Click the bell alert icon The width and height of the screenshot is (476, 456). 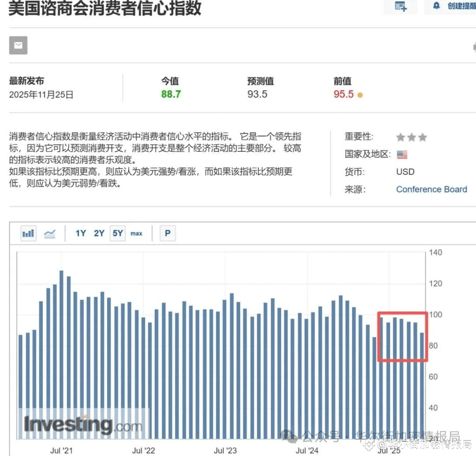pyautogui.click(x=436, y=5)
